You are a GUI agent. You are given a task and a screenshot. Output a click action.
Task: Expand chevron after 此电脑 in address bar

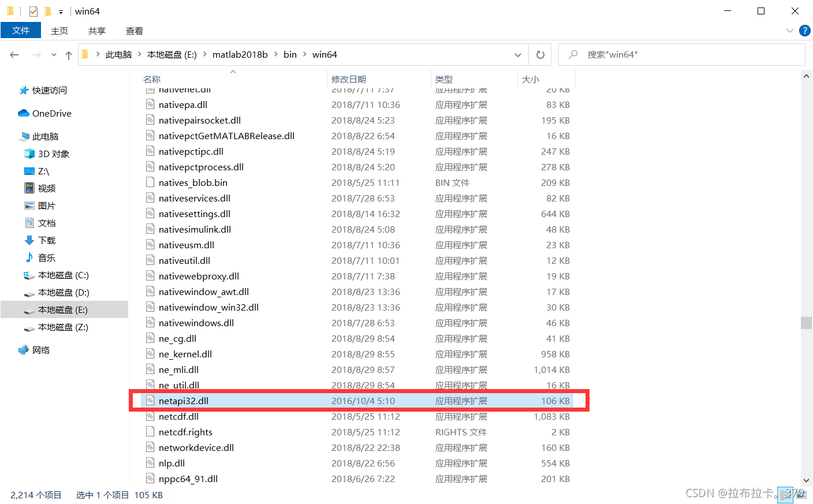pos(140,54)
